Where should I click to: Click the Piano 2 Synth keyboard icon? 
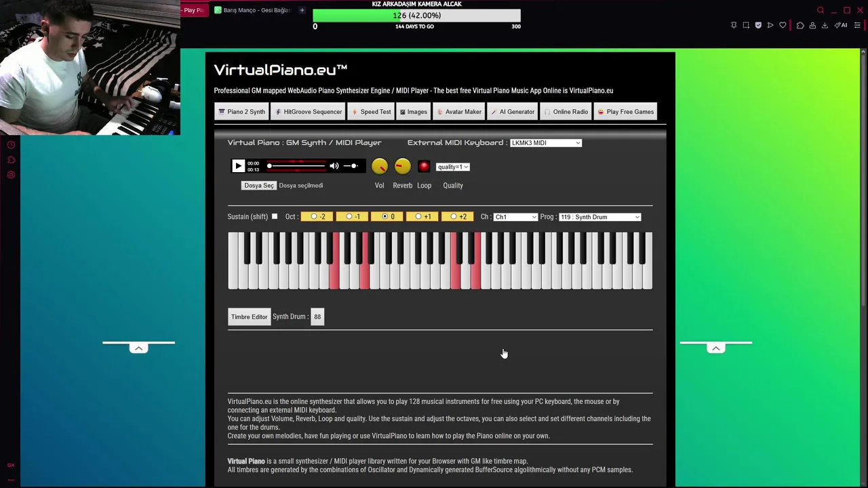[x=222, y=112]
